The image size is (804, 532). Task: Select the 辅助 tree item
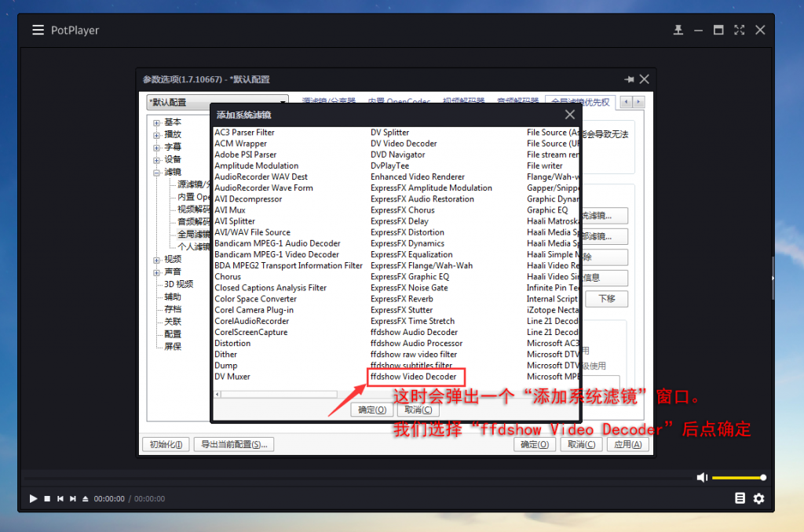[173, 297]
